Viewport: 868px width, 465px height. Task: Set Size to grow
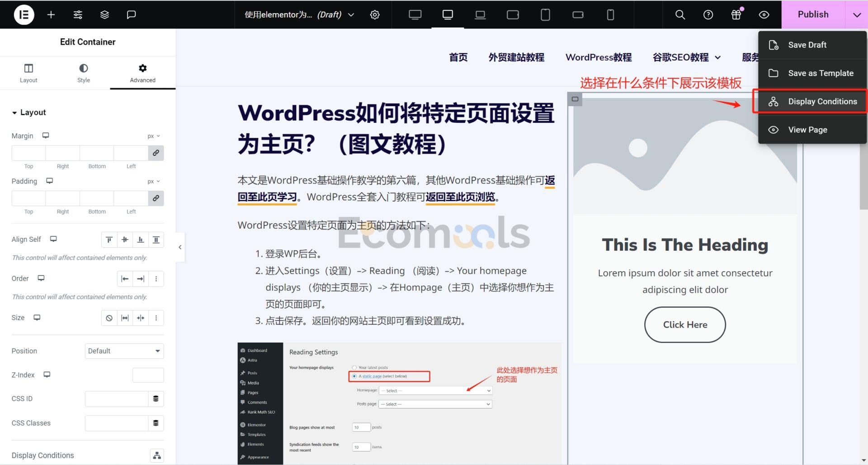click(125, 318)
